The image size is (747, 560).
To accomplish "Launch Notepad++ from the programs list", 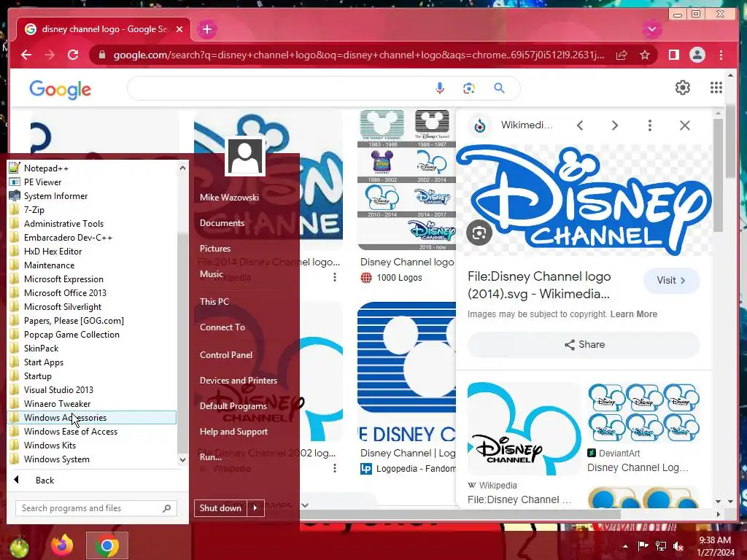I will point(92,168).
